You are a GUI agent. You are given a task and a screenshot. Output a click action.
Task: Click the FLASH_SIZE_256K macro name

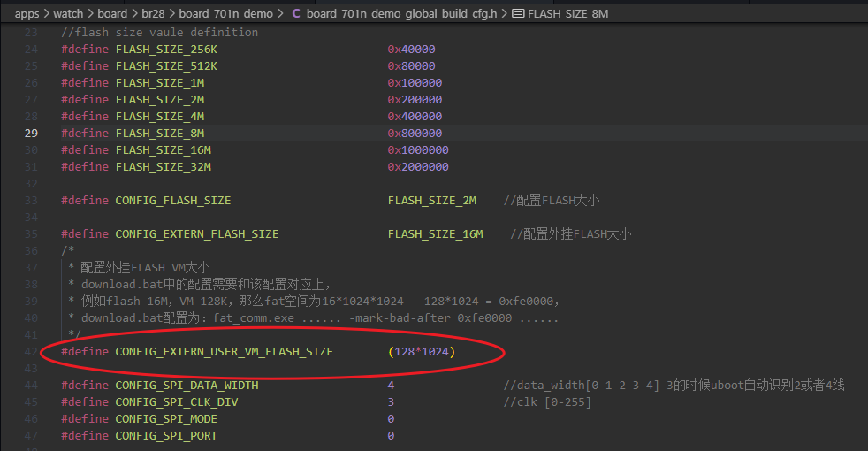click(x=166, y=50)
